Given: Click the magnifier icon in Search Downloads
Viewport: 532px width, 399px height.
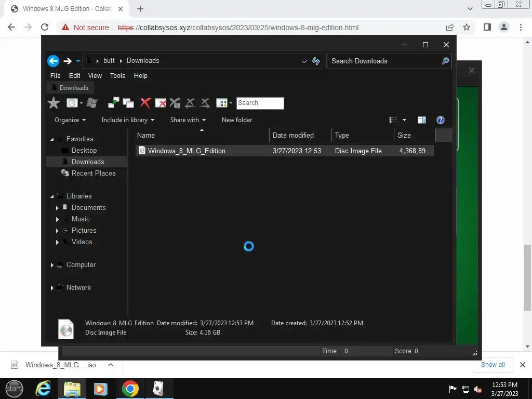Looking at the screenshot, I should [445, 61].
